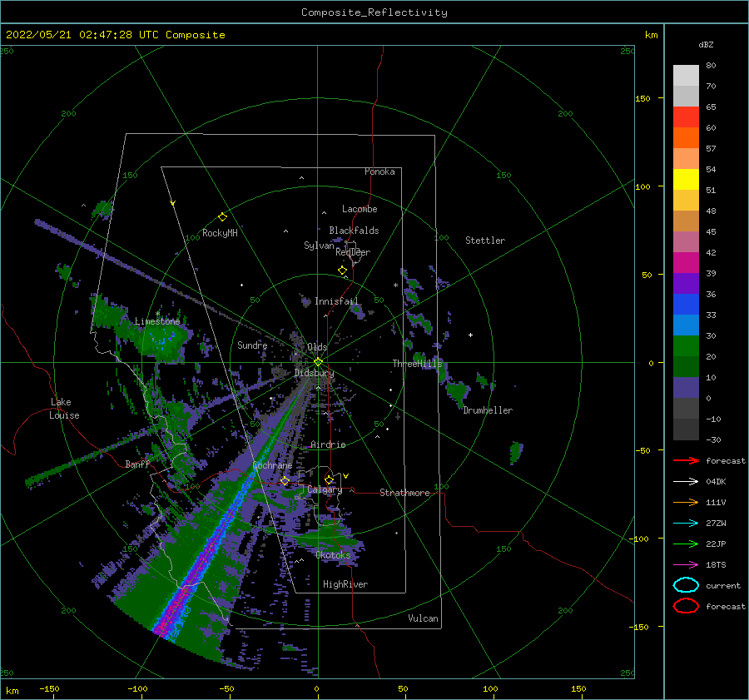Click the Composite_Reflectivity title

[374, 12]
